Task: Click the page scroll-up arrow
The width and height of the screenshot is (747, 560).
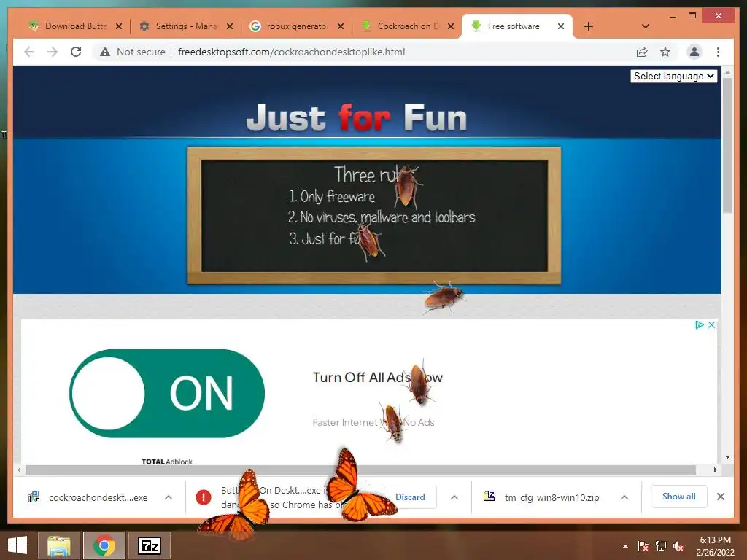Action: point(727,72)
